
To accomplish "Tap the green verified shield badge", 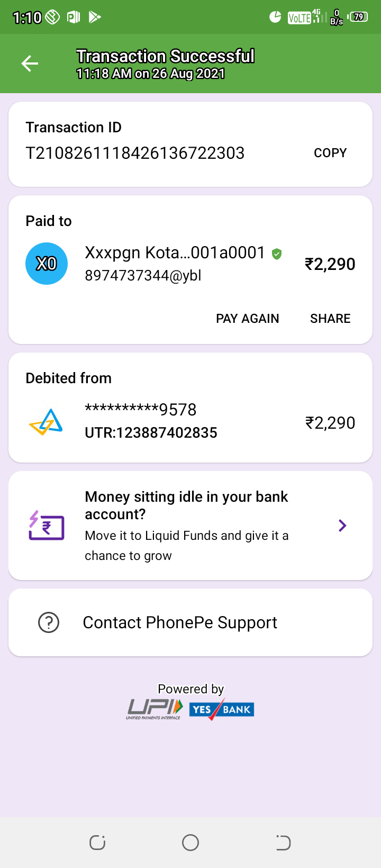I will (276, 254).
